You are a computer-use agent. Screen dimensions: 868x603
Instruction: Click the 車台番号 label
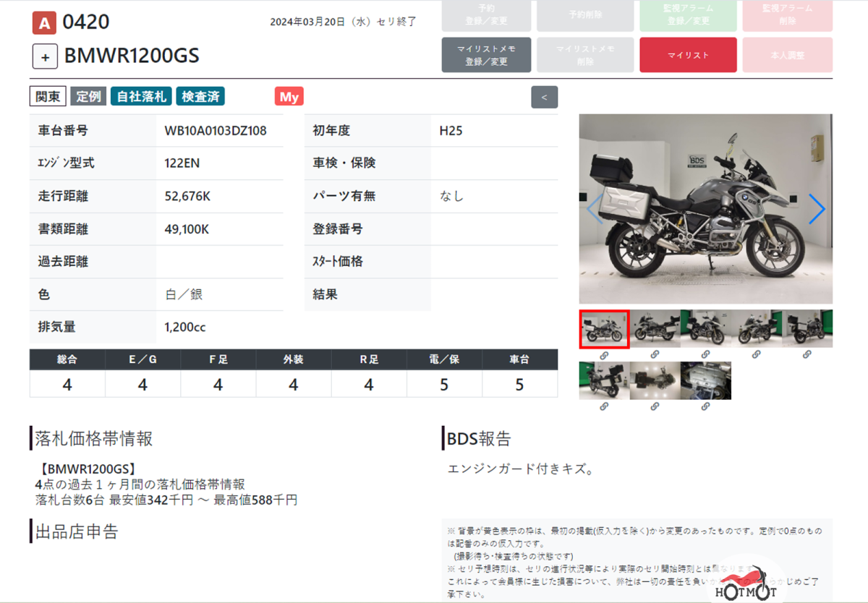tap(63, 131)
